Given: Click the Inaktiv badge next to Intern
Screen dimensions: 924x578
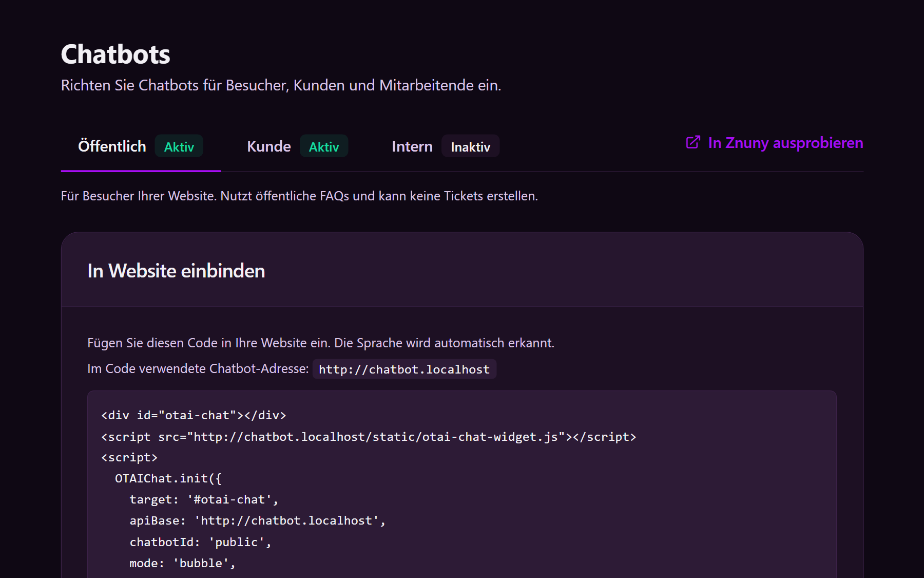Looking at the screenshot, I should [470, 147].
